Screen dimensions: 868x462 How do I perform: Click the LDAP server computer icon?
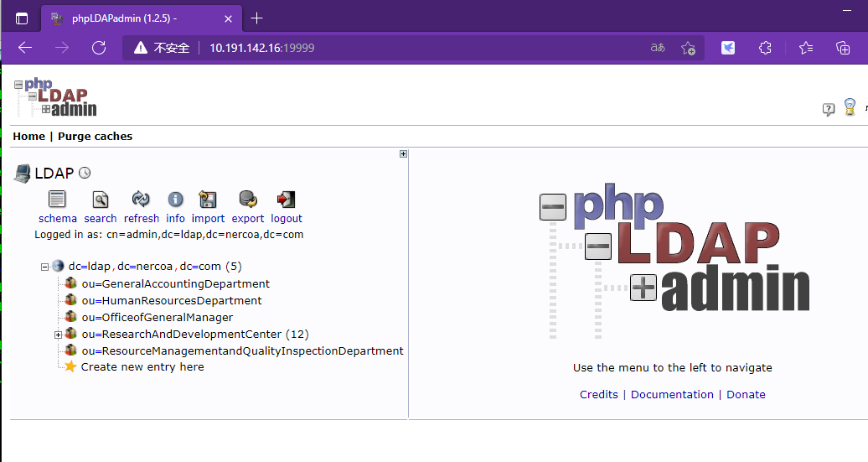pyautogui.click(x=22, y=174)
